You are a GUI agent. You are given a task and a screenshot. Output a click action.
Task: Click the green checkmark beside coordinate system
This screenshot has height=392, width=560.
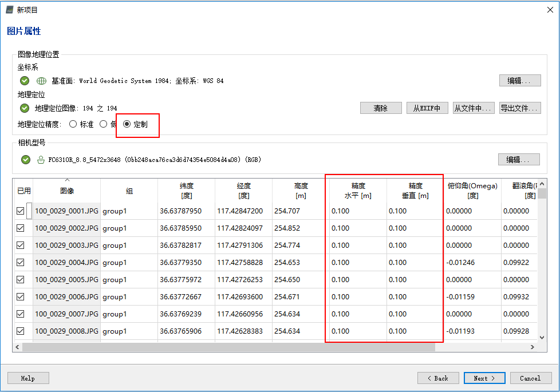(25, 81)
